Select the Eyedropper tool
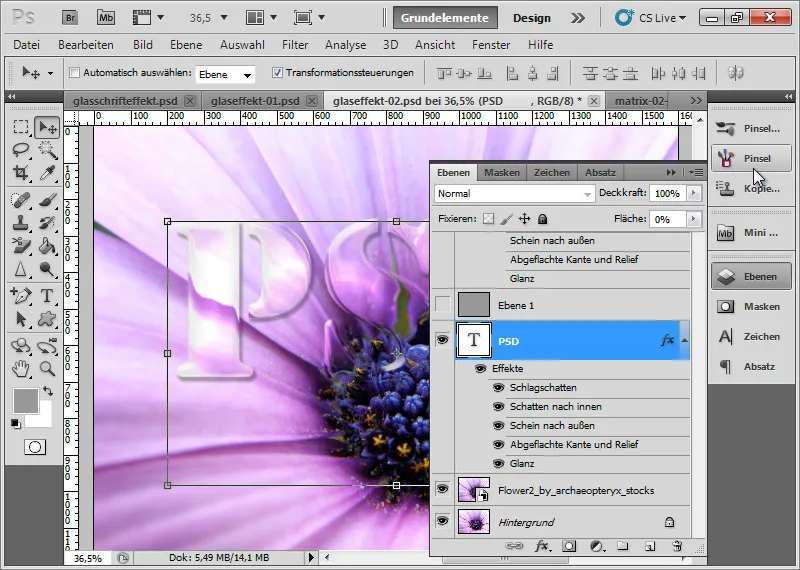 tap(47, 173)
